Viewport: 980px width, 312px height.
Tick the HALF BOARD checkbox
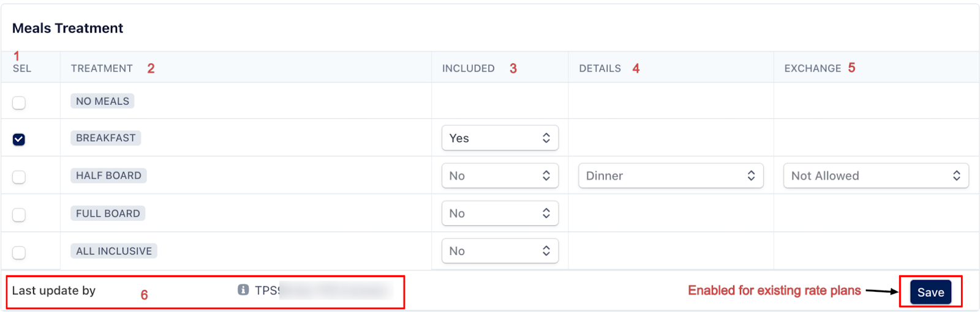(x=19, y=177)
